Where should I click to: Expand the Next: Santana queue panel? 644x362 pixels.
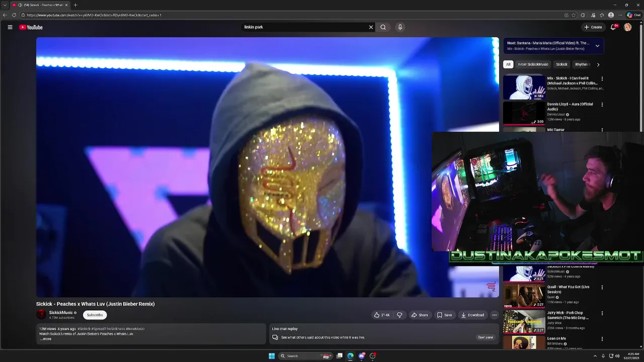(597, 46)
